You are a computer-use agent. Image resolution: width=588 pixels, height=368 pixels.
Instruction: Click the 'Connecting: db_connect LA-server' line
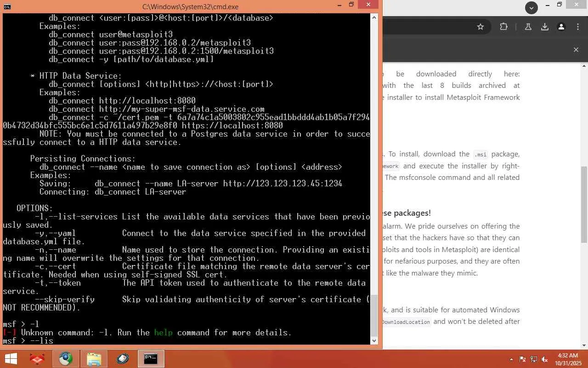coord(113,192)
